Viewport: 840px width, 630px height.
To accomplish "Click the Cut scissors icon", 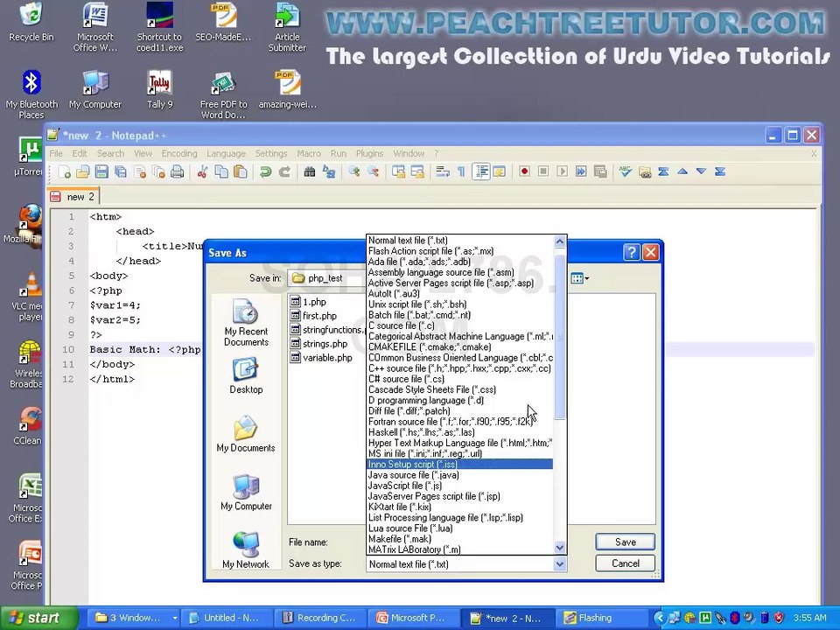I will click(x=202, y=172).
